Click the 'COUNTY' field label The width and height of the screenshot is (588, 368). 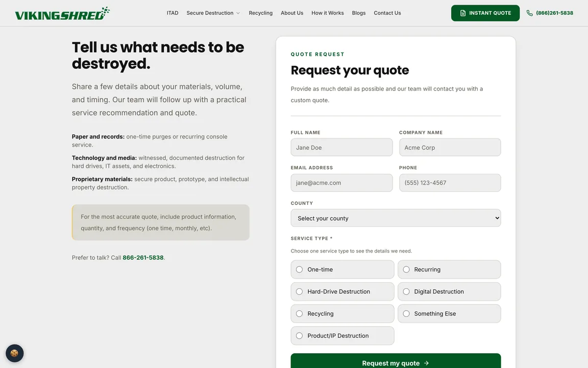click(x=302, y=203)
